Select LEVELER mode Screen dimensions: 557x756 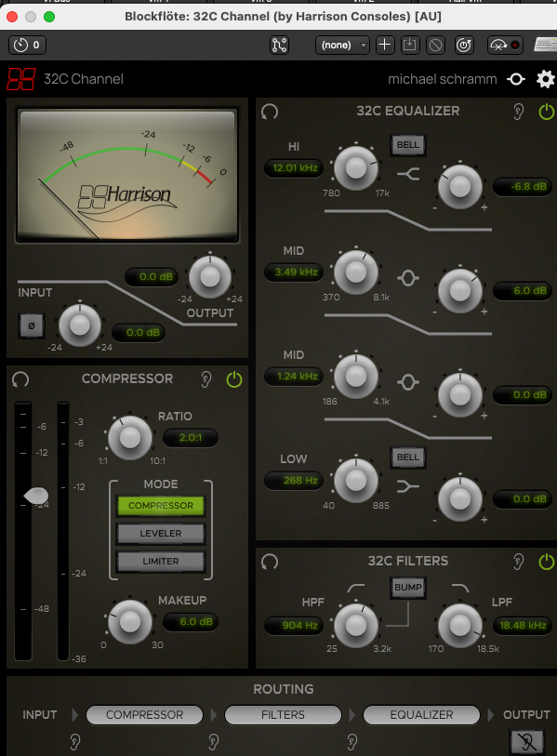(161, 533)
